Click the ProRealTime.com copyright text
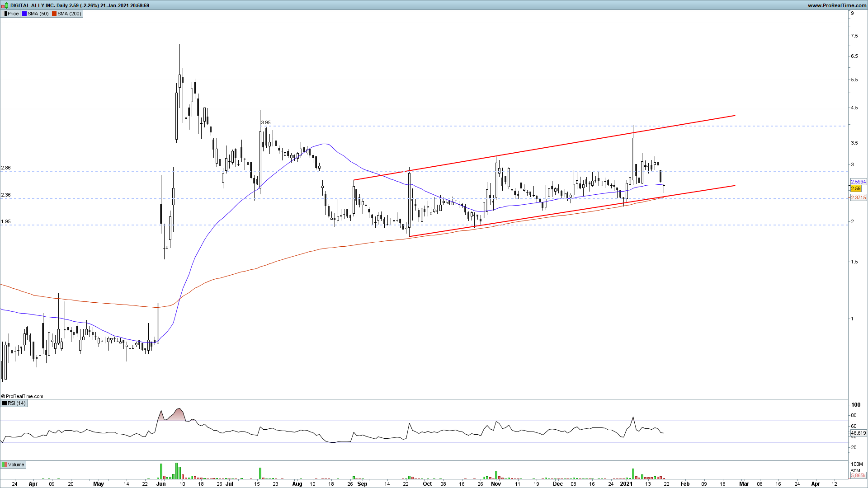The image size is (868, 488). point(23,396)
